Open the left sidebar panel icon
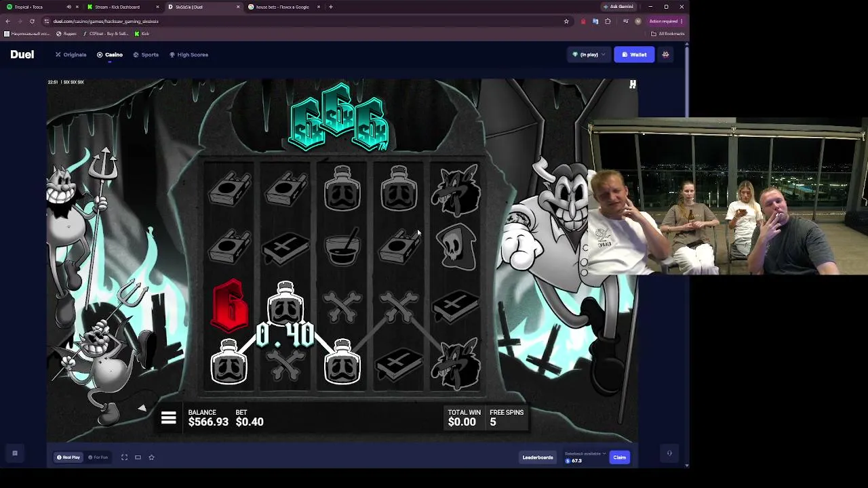This screenshot has height=488, width=868. pos(15,453)
